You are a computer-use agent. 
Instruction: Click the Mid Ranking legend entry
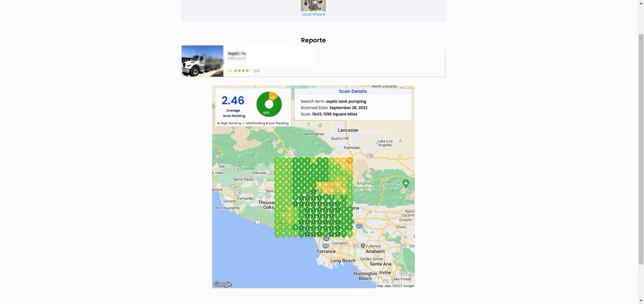click(x=254, y=123)
